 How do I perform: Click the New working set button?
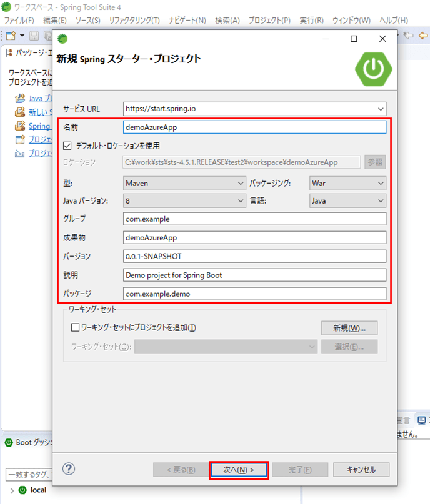[x=349, y=328]
